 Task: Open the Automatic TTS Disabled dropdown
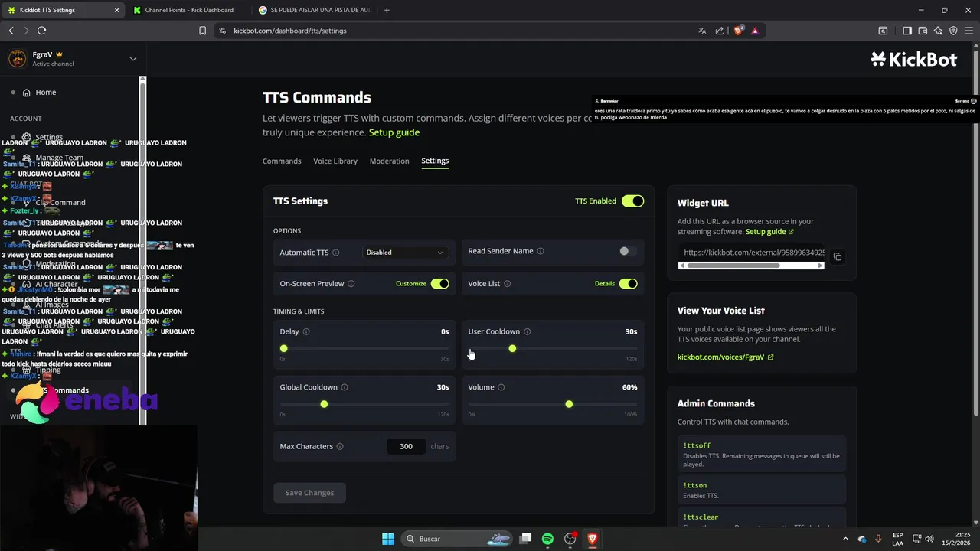[x=405, y=253]
